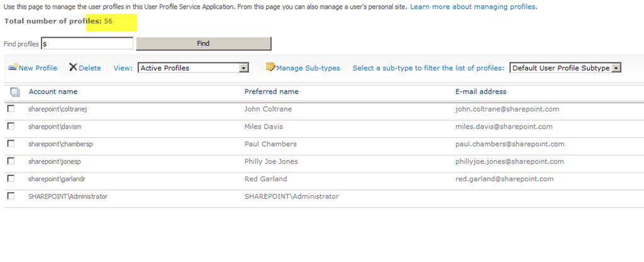Focus the Find profiles text field
The image size is (644, 262).
tap(87, 43)
